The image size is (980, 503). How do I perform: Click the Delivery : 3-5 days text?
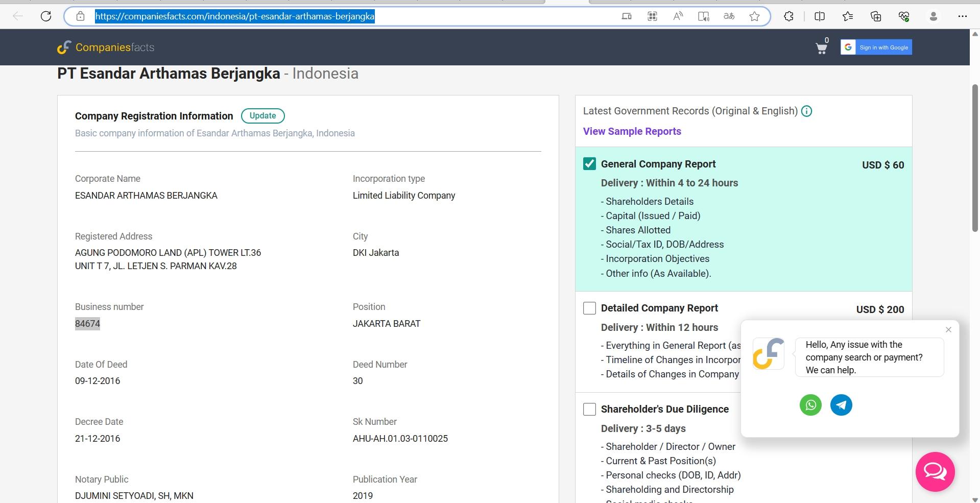point(643,428)
